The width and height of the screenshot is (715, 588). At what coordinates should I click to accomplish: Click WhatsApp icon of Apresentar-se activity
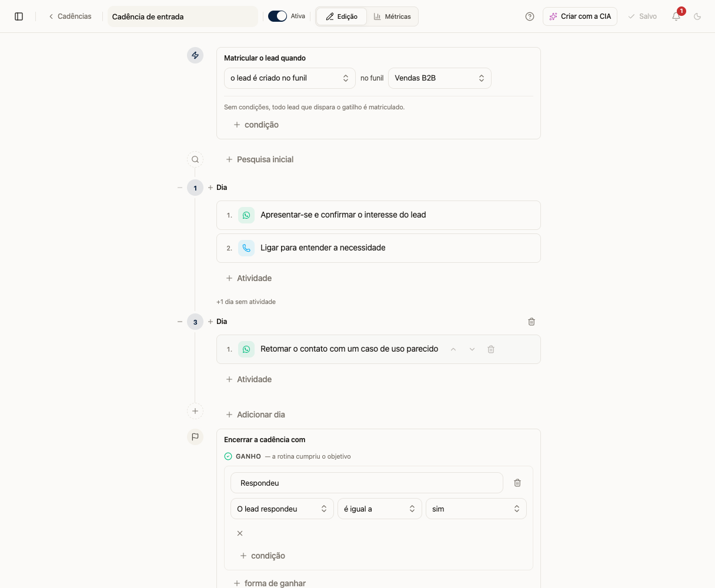pos(246,215)
